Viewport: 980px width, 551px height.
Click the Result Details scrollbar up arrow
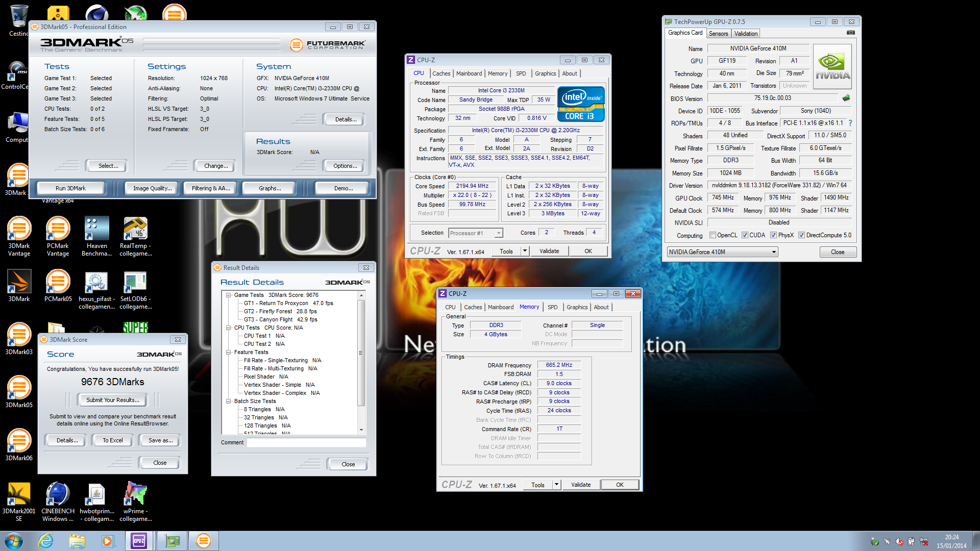[361, 295]
